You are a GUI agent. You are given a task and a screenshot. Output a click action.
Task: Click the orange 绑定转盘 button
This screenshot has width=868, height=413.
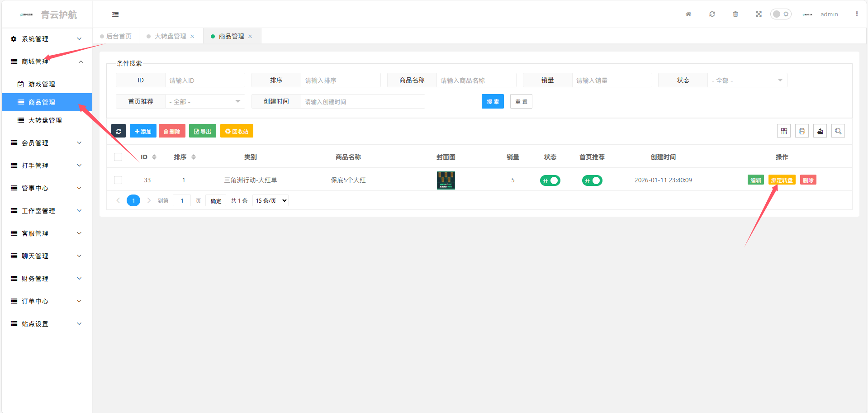pos(782,180)
